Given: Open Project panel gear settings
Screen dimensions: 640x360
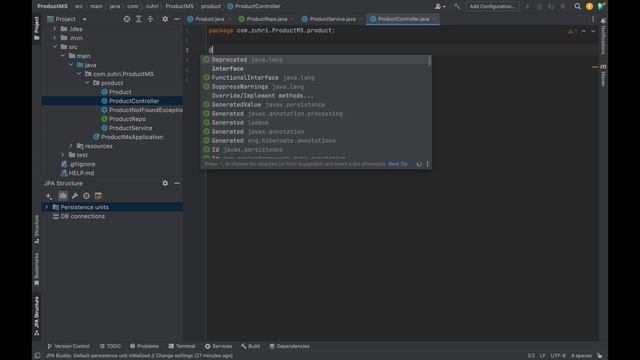Looking at the screenshot, I should 165,19.
